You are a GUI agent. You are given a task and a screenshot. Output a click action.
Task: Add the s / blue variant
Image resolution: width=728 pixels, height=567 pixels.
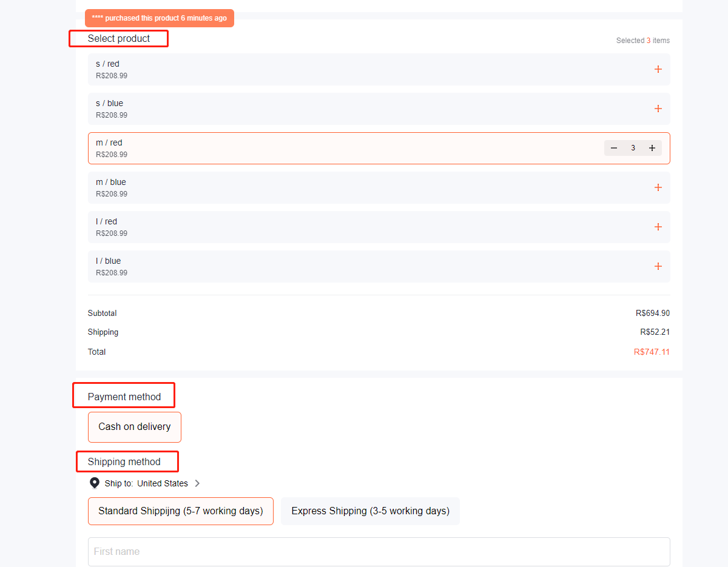coord(658,109)
